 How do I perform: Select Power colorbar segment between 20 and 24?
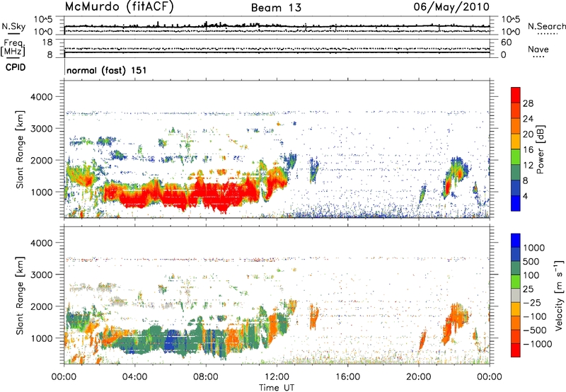point(516,126)
